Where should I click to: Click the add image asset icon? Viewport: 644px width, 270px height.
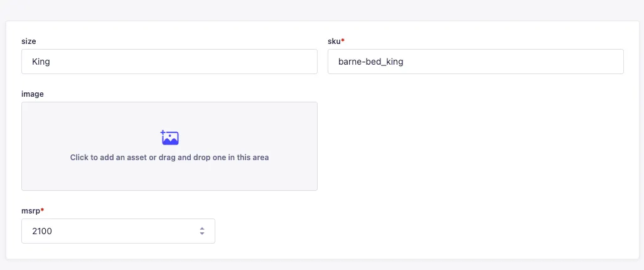tap(169, 138)
